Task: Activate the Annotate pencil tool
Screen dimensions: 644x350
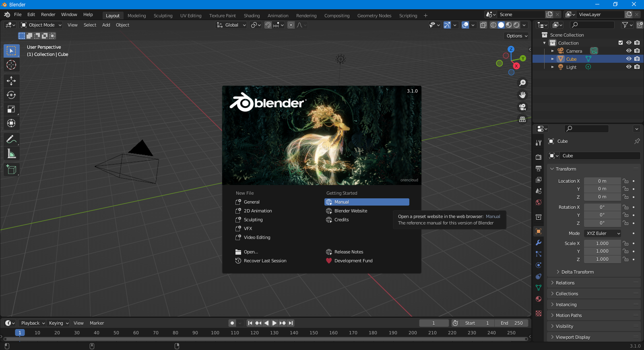Action: pos(11,140)
